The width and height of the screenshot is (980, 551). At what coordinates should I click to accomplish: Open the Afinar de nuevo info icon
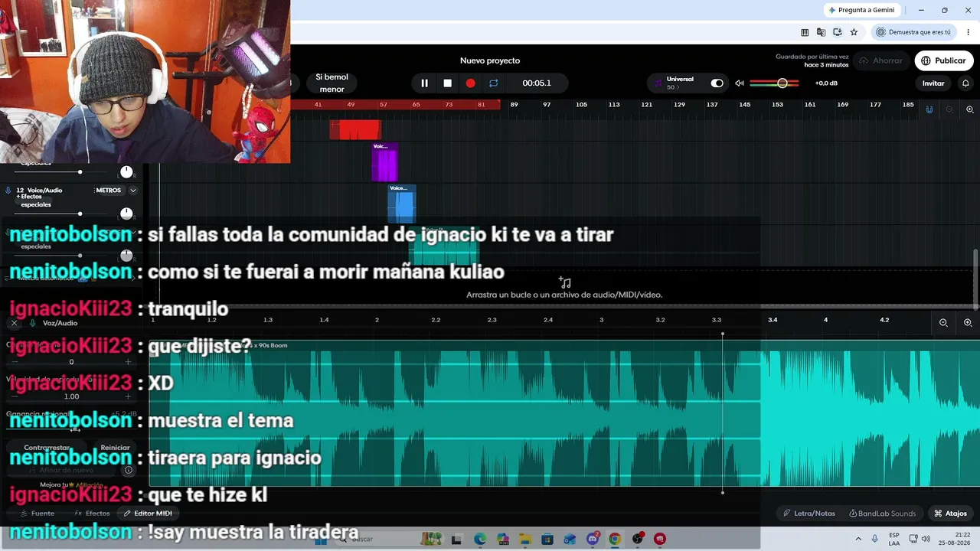click(x=129, y=470)
